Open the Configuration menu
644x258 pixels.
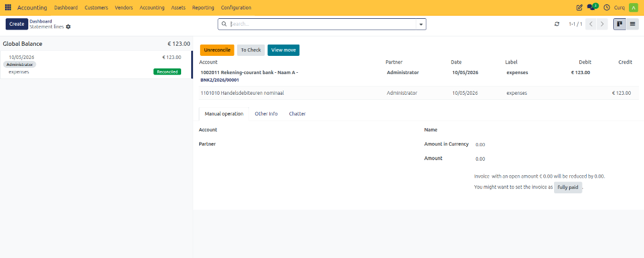click(236, 8)
